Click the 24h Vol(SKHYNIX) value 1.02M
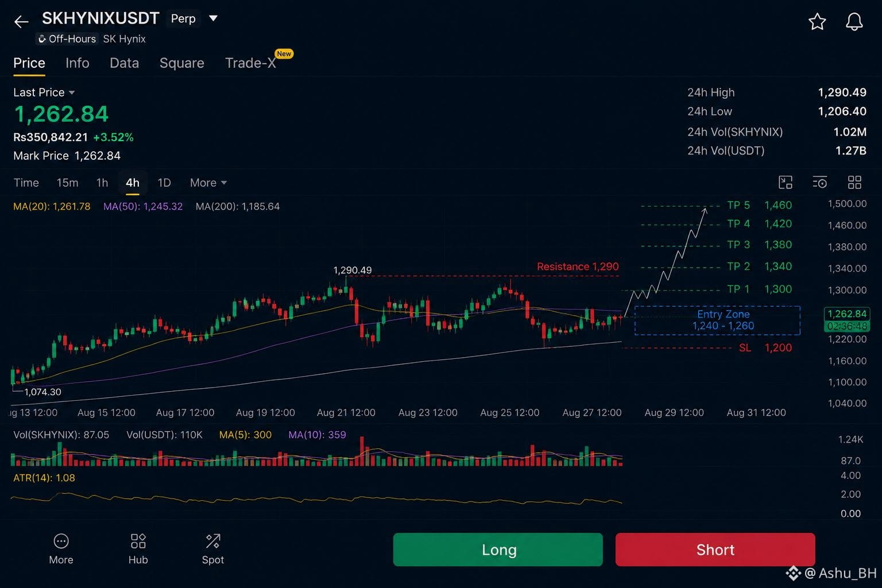 [x=850, y=132]
